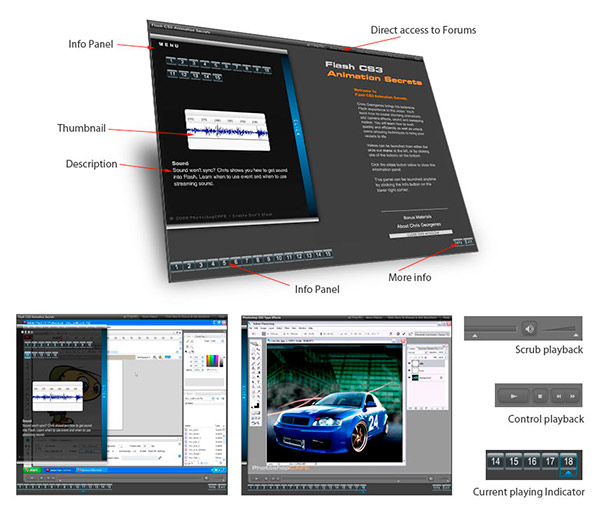The image size is (600, 513).
Task: Click the Info button in the main window
Action: point(458,242)
